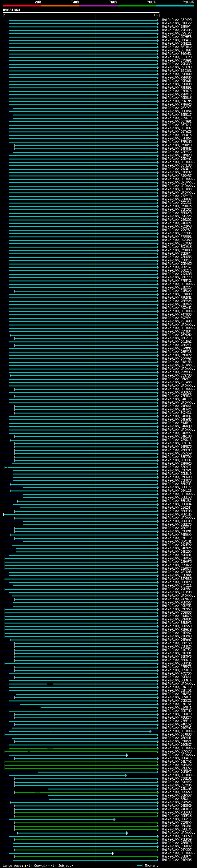Pick the UniRef100_P48153 hit
This screenshot has width=197, height=868.
(x=177, y=362)
